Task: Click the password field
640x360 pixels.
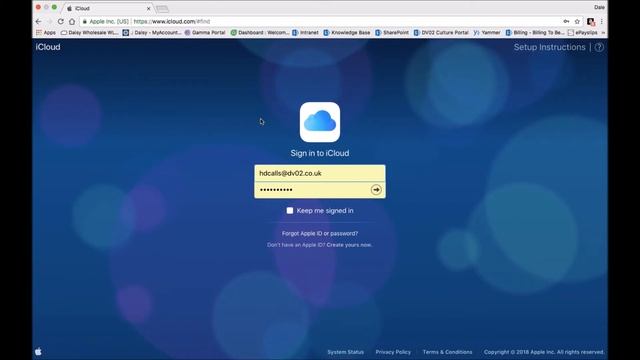Action: point(312,190)
